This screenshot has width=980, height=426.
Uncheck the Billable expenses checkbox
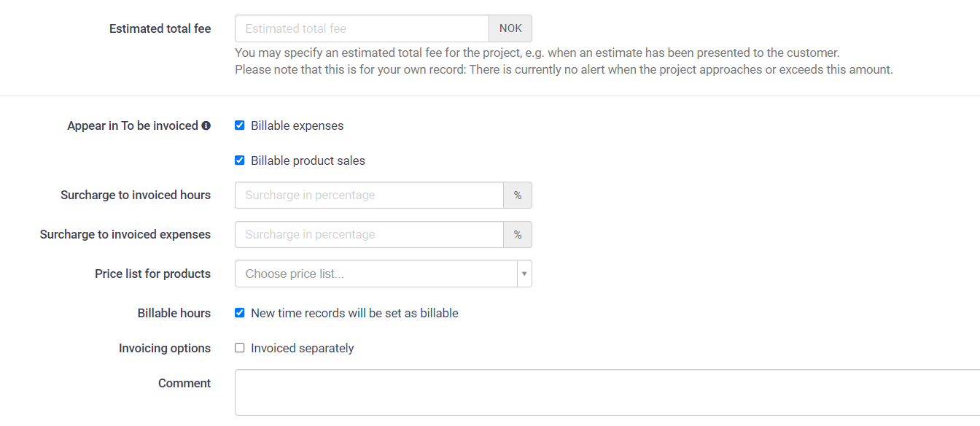pyautogui.click(x=239, y=125)
